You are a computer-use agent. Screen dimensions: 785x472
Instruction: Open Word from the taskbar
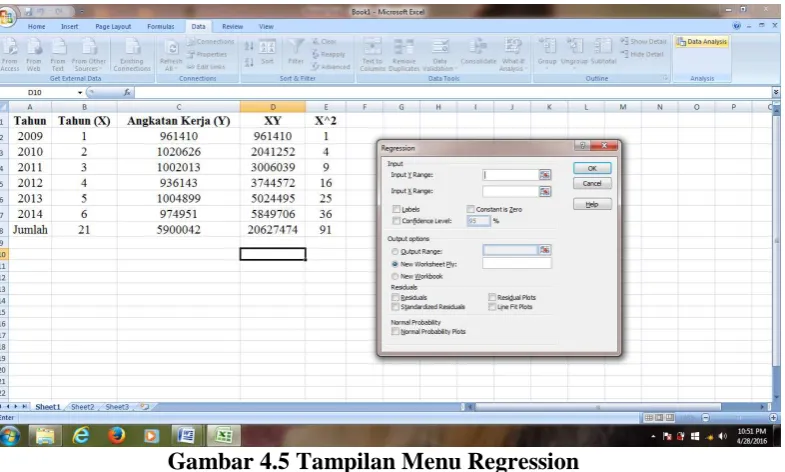(186, 435)
